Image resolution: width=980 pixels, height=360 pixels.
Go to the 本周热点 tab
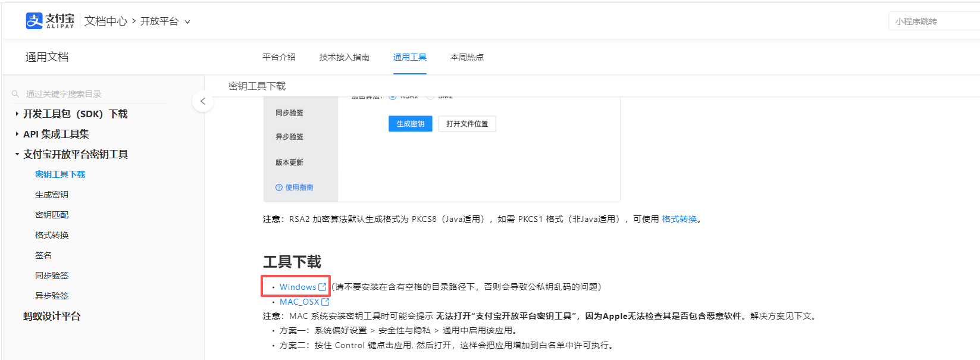[x=467, y=57]
